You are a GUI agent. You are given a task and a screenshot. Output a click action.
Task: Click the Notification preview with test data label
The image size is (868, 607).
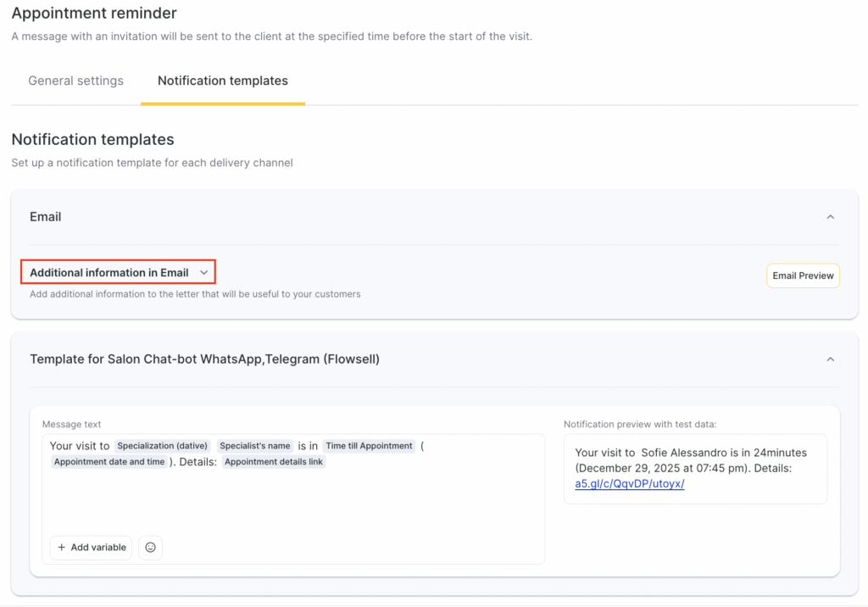coord(646,424)
